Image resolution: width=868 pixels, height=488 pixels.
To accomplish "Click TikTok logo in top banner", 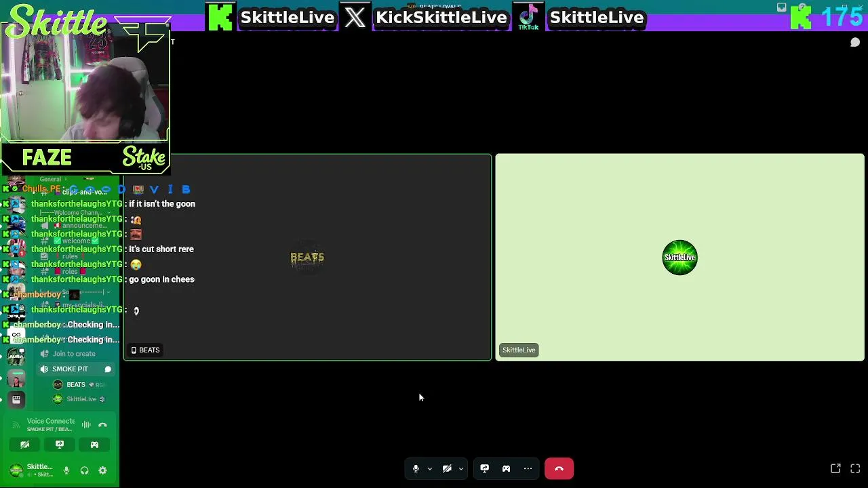I will (528, 18).
